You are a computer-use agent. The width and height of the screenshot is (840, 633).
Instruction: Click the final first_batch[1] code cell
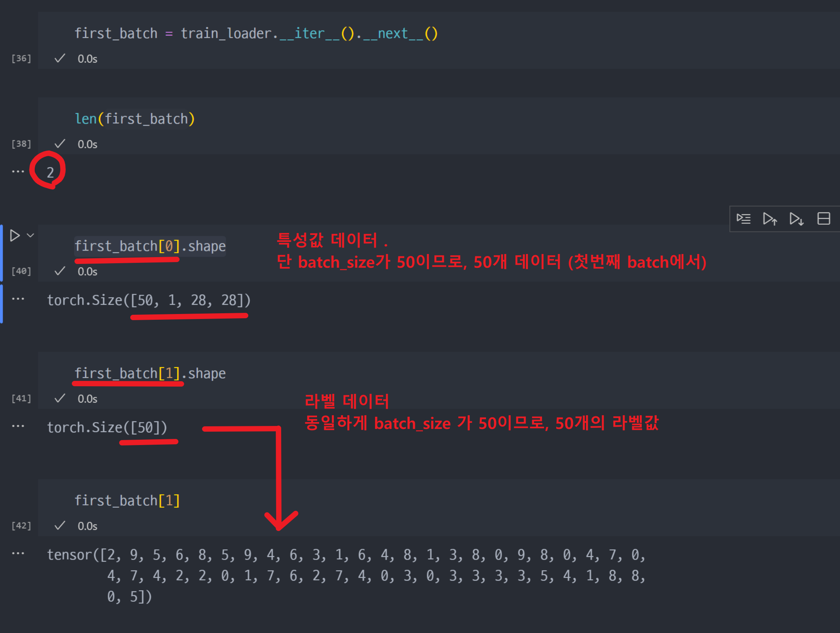pos(127,500)
